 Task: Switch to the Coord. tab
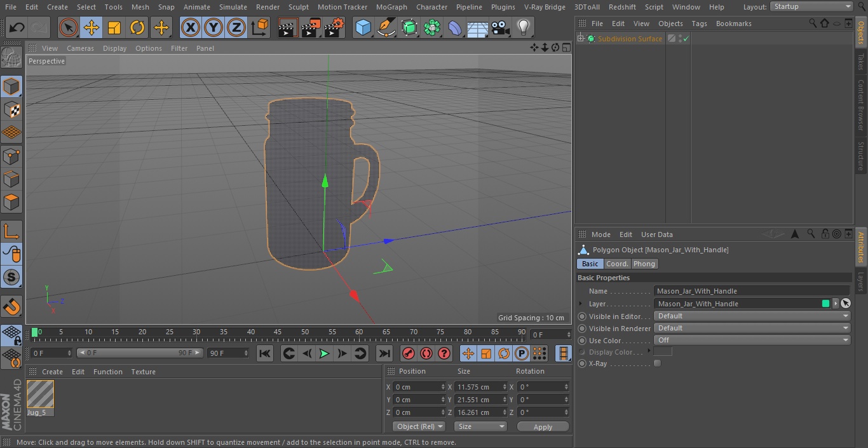(x=616, y=264)
